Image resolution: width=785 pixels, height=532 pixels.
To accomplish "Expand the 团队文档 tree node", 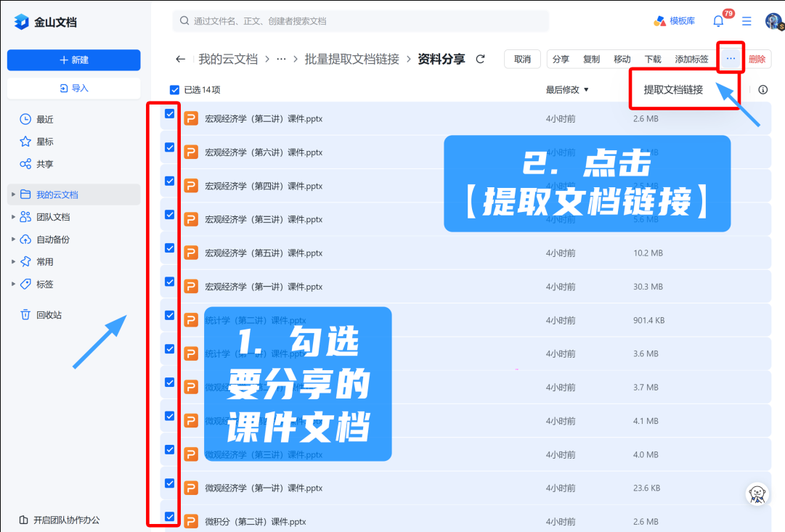I will (13, 217).
